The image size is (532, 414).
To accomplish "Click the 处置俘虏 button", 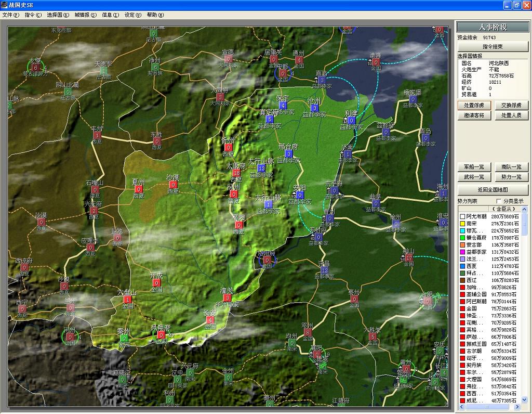I will click(x=474, y=105).
